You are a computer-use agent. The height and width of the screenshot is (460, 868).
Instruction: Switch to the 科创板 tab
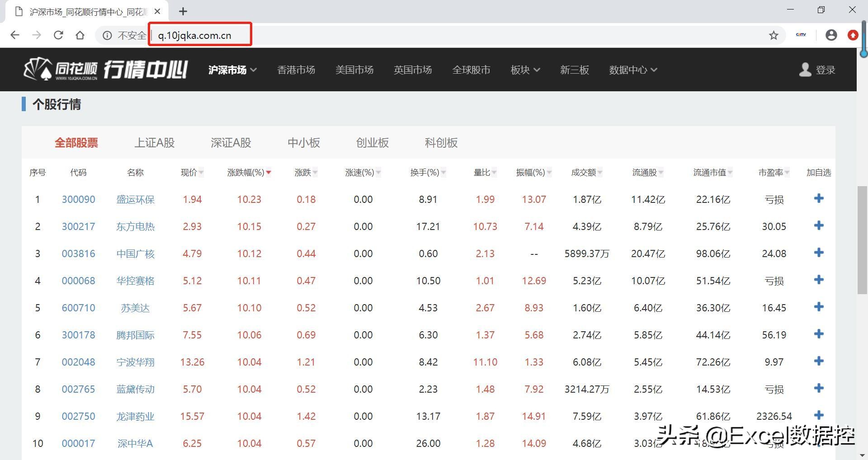[441, 143]
